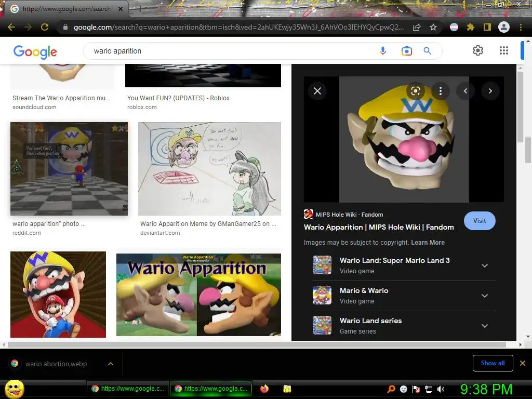Search by image with the camera icon
This screenshot has height=399, width=532.
tap(406, 51)
